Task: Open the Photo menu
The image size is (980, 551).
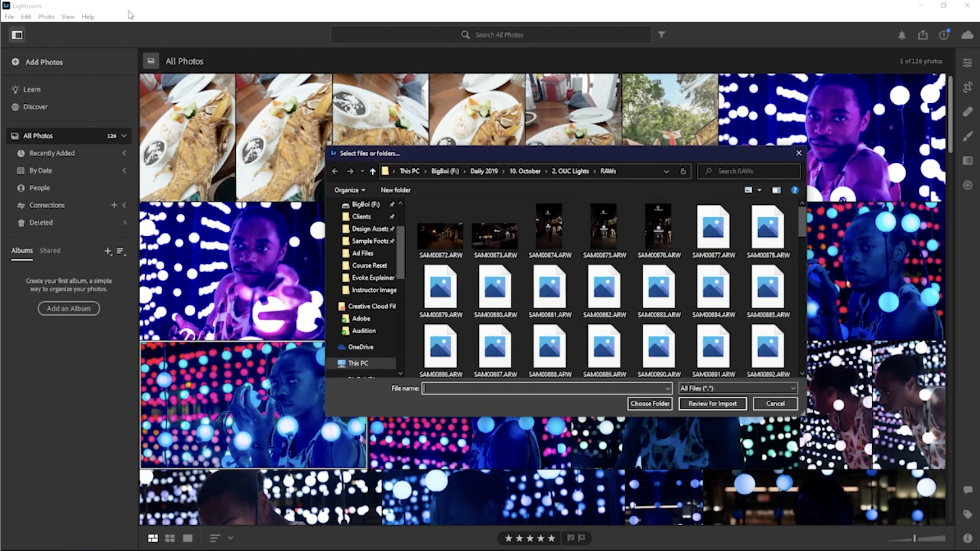Action: point(46,16)
